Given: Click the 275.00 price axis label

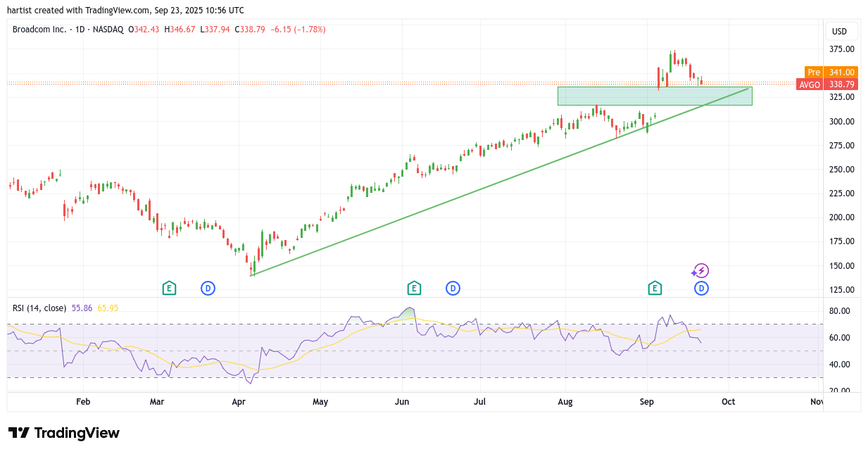Looking at the screenshot, I should click(x=842, y=146).
